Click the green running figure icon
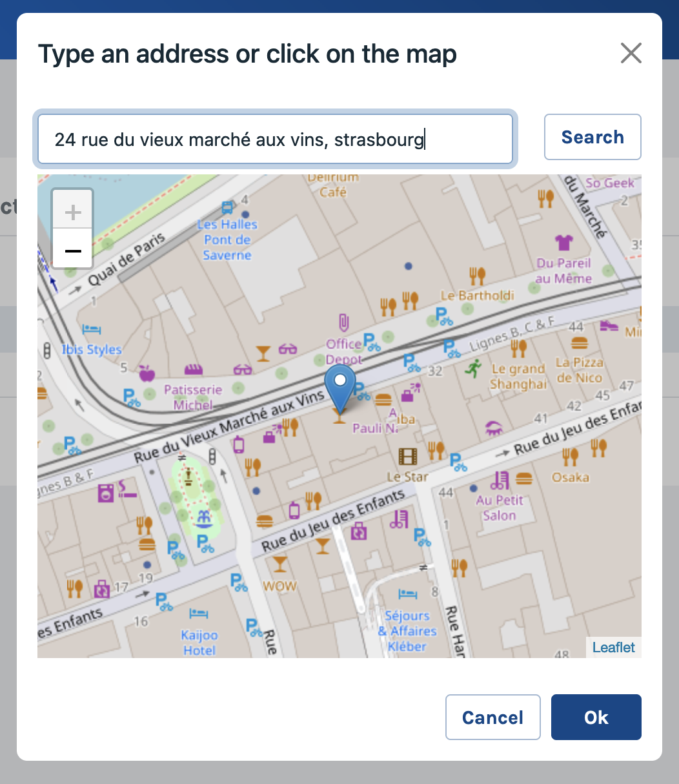679x784 pixels. click(474, 369)
